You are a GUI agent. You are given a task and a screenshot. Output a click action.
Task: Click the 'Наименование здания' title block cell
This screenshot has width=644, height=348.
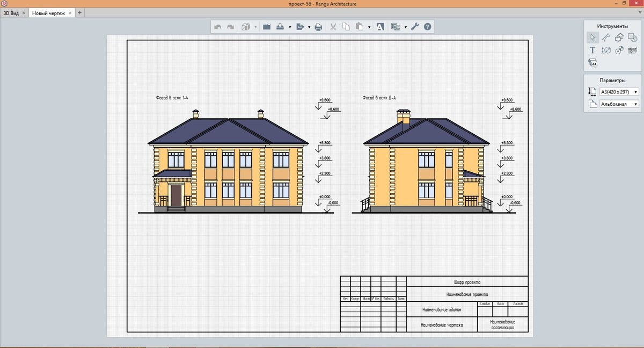[x=441, y=310]
